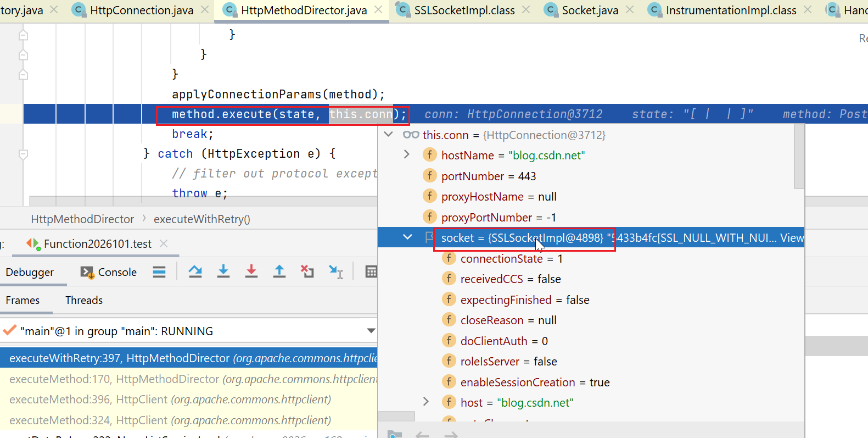
Task: Open the Console tab in the debugger
Action: coord(109,272)
